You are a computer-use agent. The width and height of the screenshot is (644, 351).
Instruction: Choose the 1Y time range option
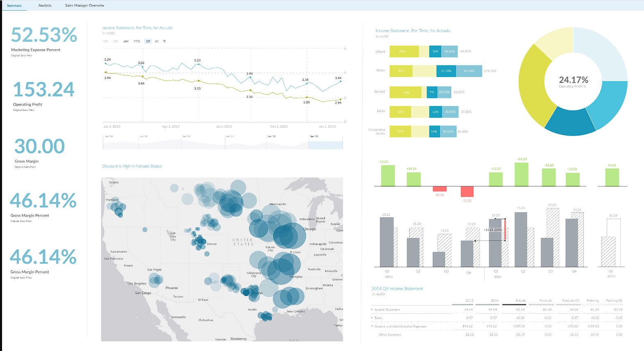tap(148, 41)
